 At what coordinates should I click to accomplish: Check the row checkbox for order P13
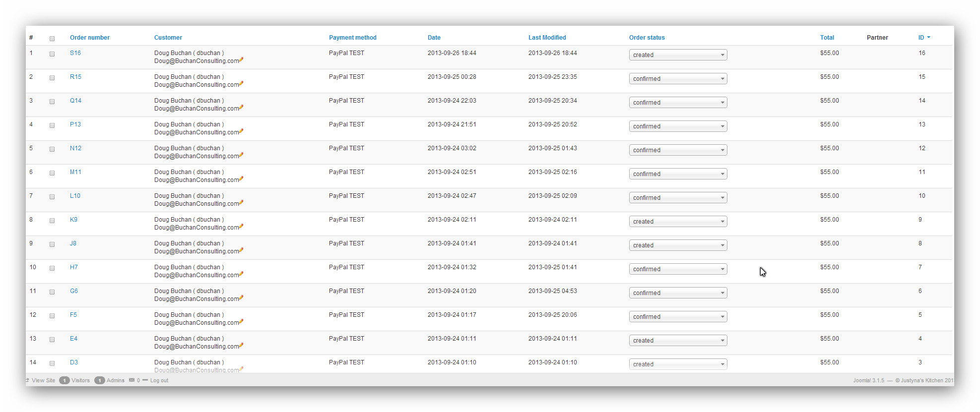(52, 125)
